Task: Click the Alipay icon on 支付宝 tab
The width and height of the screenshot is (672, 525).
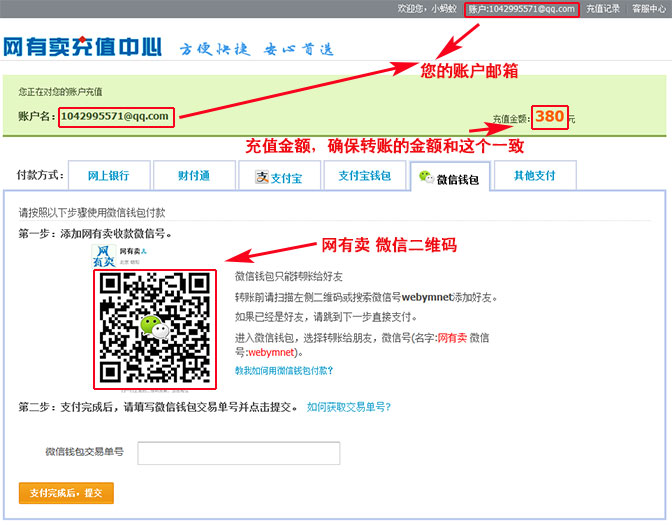Action: pyautogui.click(x=262, y=177)
